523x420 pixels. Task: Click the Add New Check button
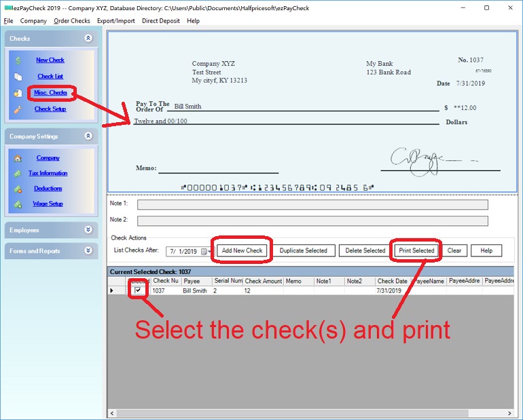pyautogui.click(x=242, y=250)
